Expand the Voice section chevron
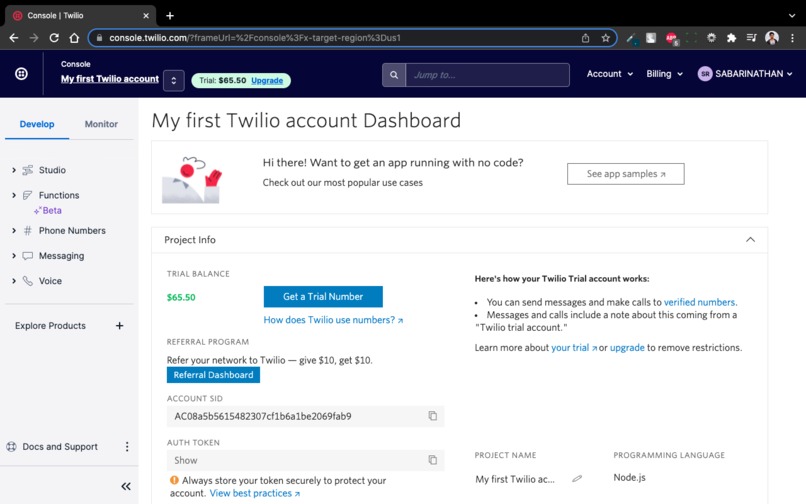 point(14,281)
